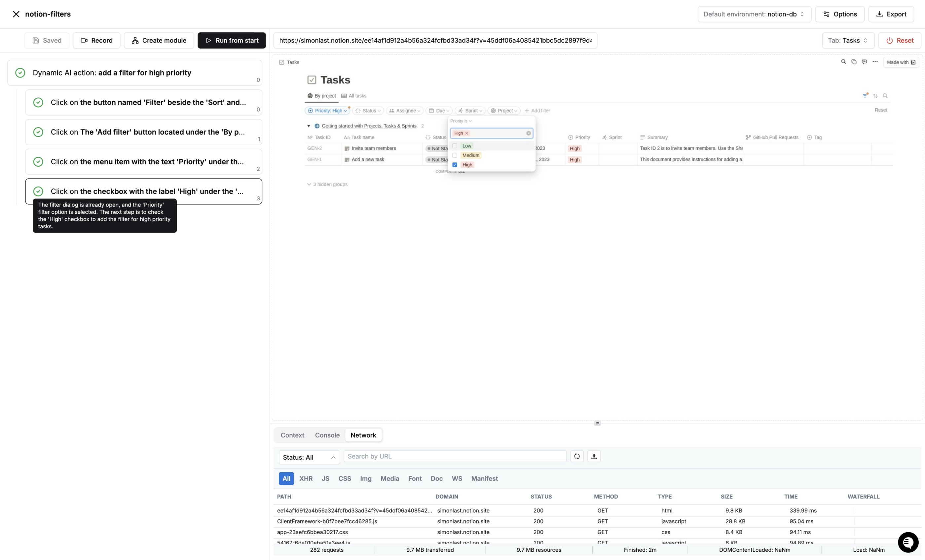Click the export network log upload icon
This screenshot has width=925, height=560.
[x=594, y=456]
